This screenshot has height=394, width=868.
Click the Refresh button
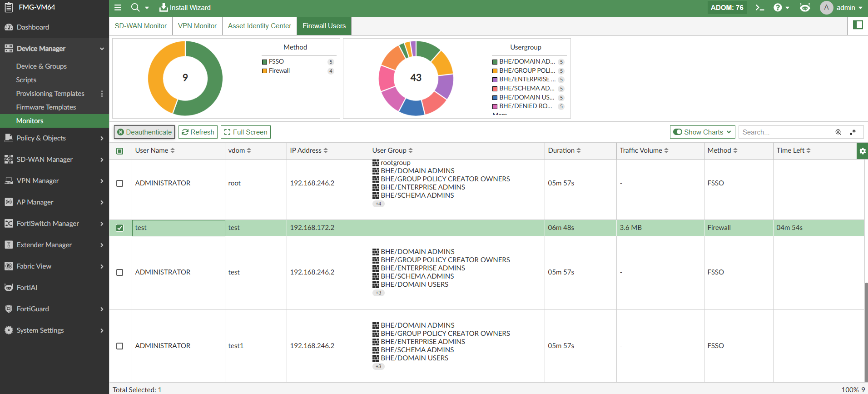tap(198, 132)
